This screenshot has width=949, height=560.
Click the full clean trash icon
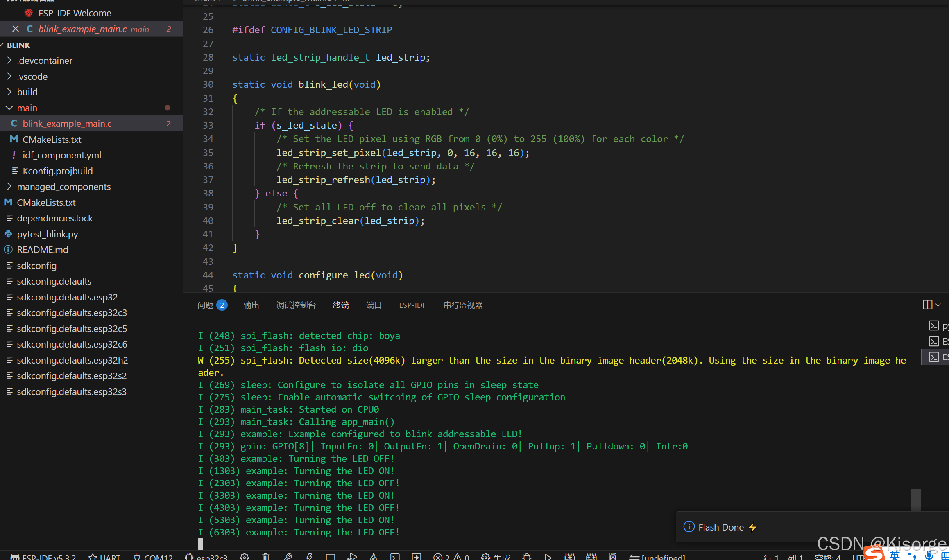[266, 557]
